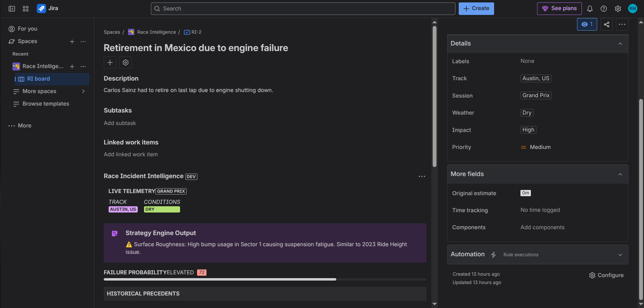Expand the Automation section
Viewport: 644px width, 308px height.
pos(620,255)
